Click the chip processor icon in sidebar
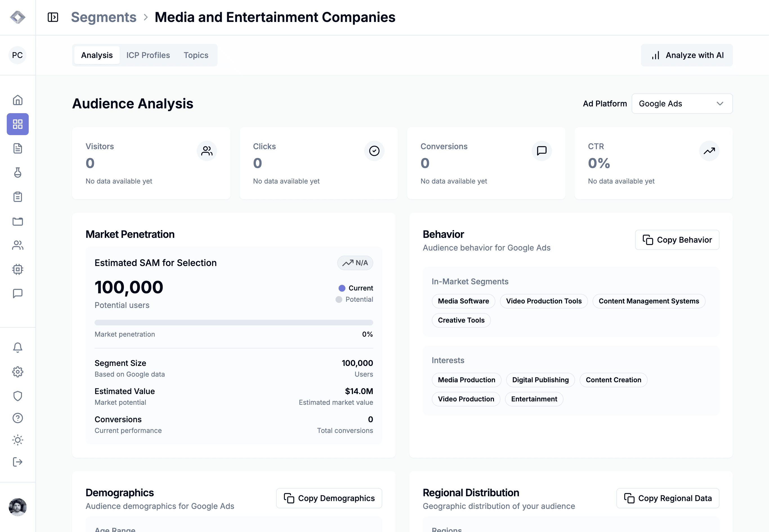The height and width of the screenshot is (532, 769). tap(18, 269)
